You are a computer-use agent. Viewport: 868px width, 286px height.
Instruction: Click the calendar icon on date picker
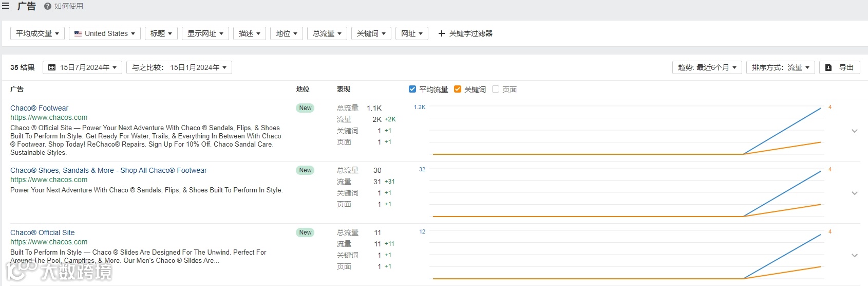pyautogui.click(x=52, y=67)
